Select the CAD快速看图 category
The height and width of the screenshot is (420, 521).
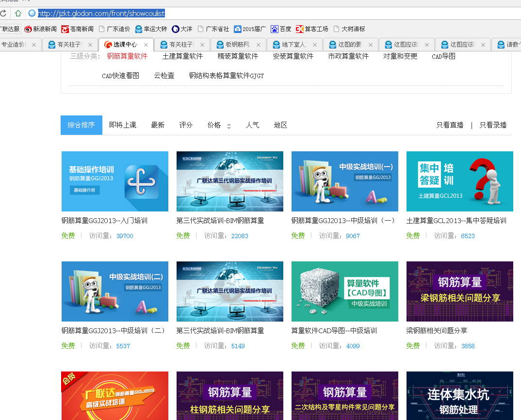point(120,76)
